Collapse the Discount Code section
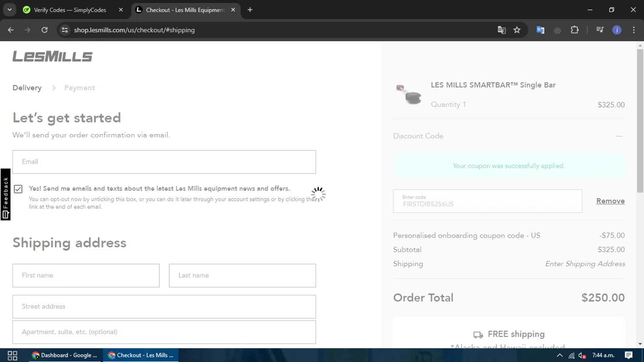The height and width of the screenshot is (362, 644). 619,136
